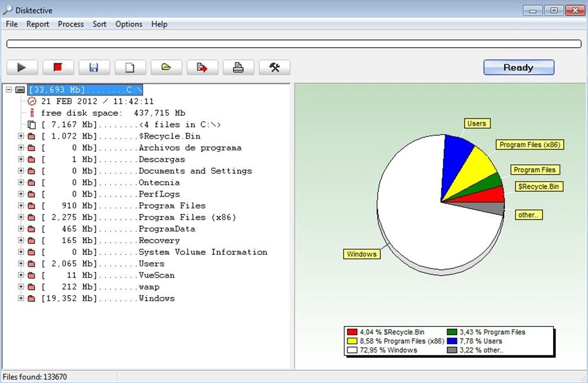The width and height of the screenshot is (588, 383).
Task: Open the Options menu
Action: pyautogui.click(x=129, y=24)
